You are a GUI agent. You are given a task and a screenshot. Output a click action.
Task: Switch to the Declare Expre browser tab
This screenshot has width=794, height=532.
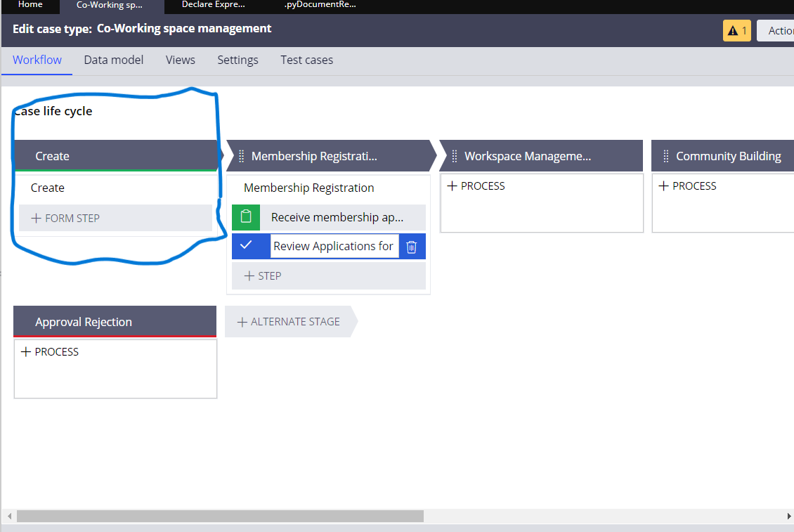click(x=213, y=5)
